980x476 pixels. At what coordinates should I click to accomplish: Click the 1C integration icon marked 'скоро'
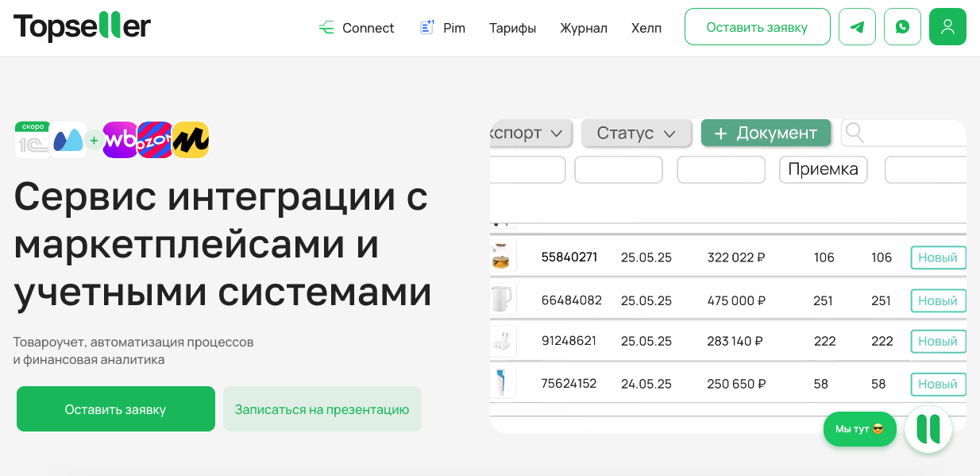(x=32, y=140)
